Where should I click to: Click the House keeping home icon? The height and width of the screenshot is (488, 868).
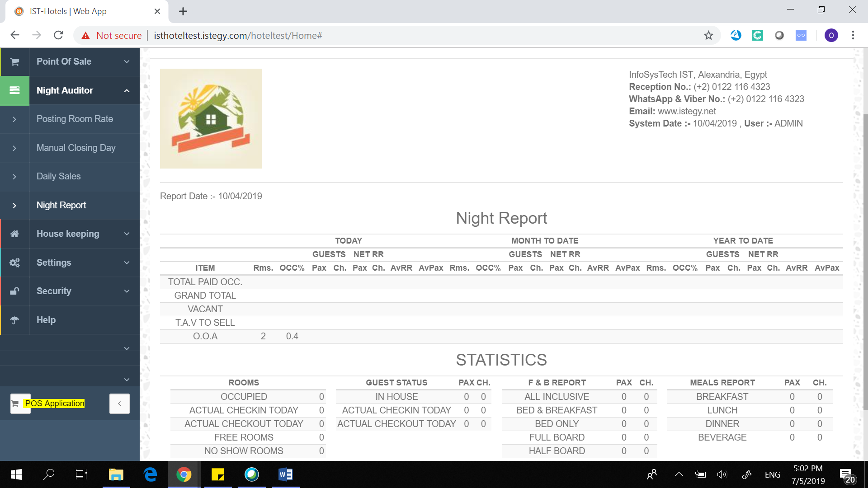14,234
